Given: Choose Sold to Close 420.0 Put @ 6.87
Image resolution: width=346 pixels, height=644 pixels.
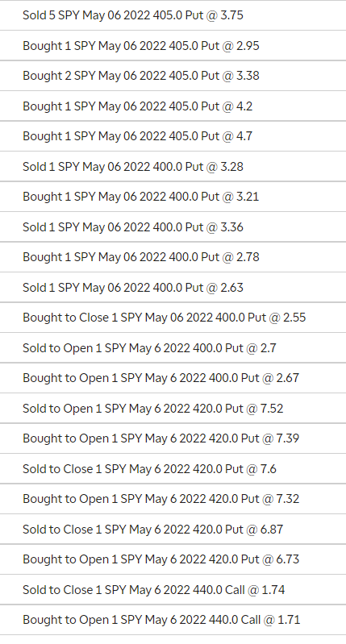Looking at the screenshot, I should tap(173, 529).
